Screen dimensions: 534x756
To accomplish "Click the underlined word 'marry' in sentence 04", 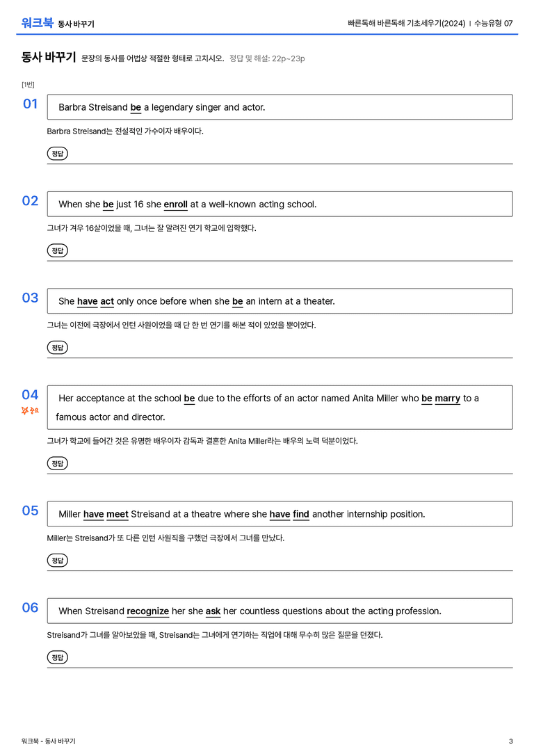I will pos(447,399).
